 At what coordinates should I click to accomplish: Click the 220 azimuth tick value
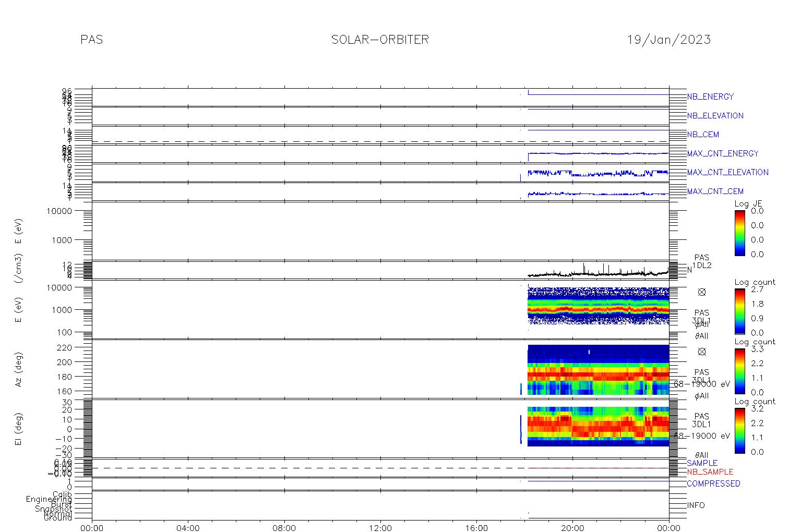tap(65, 347)
